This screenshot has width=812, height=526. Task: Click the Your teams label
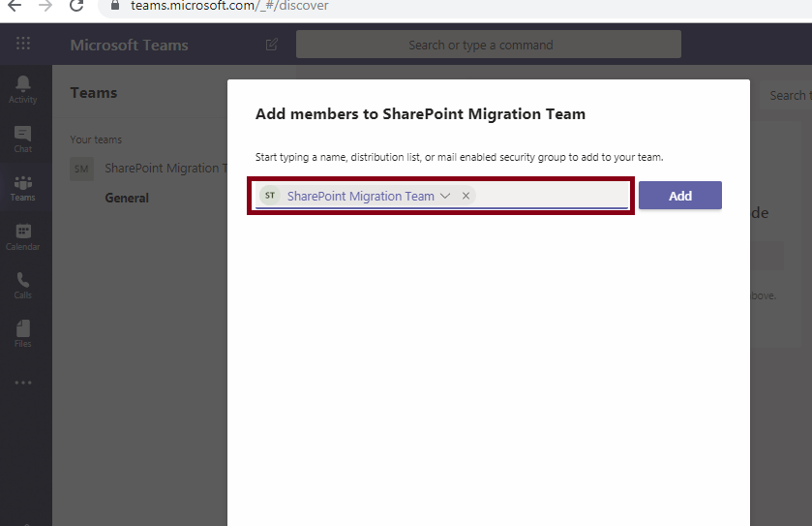click(x=96, y=139)
